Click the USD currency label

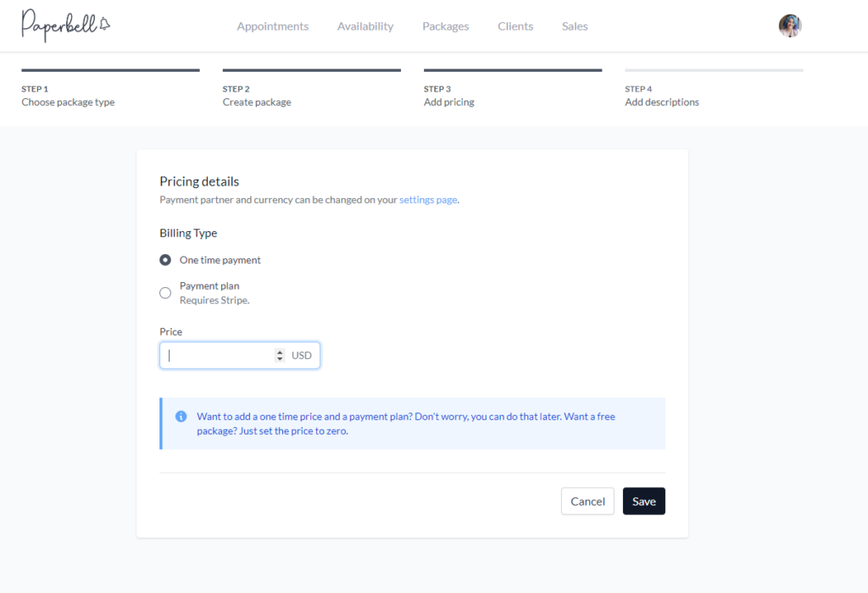click(x=302, y=355)
